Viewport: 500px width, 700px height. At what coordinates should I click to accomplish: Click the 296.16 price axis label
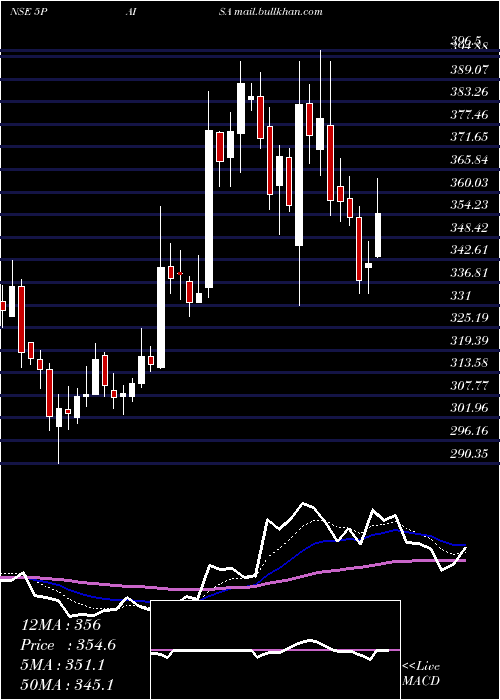point(469,431)
